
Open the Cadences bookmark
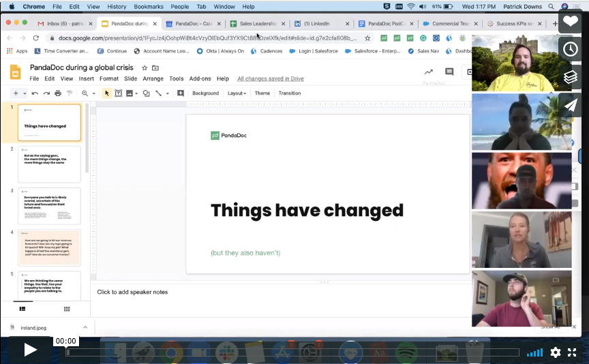click(x=267, y=51)
